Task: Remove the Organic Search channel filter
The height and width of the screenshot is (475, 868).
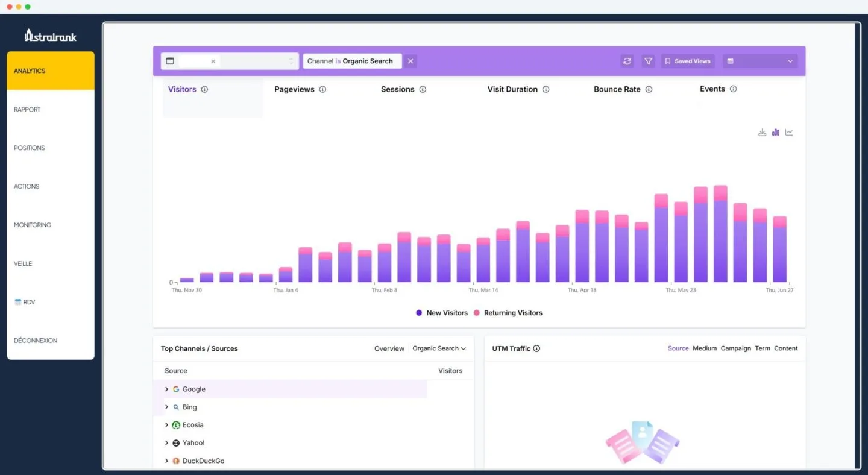Action: (410, 61)
